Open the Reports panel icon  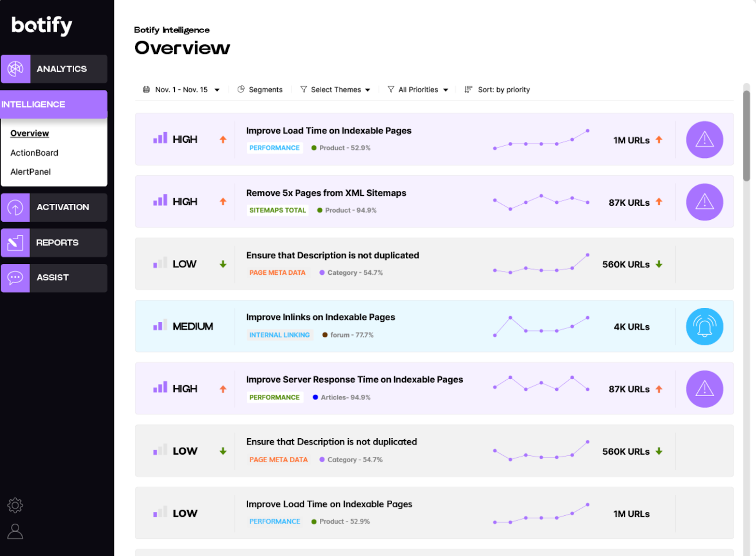pyautogui.click(x=16, y=243)
